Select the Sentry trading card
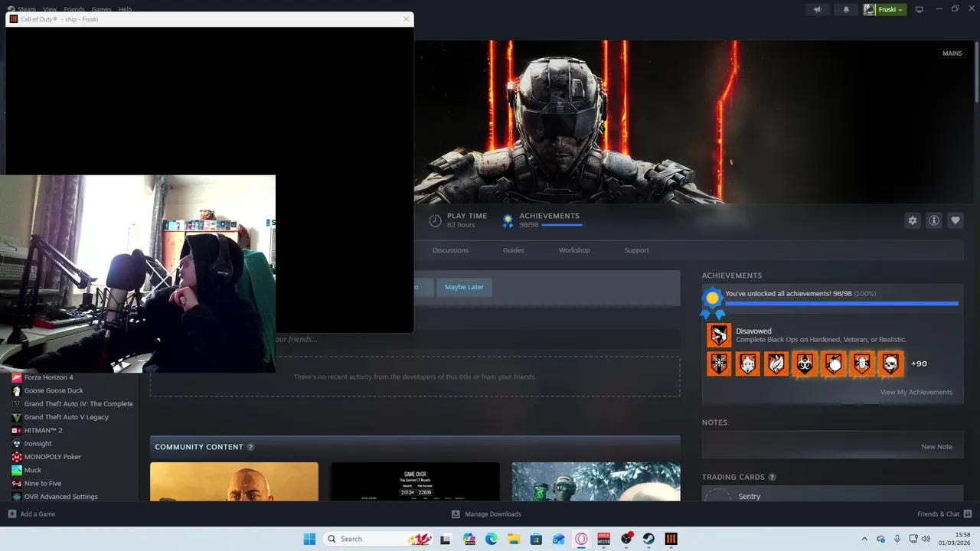The image size is (980, 551). 750,497
